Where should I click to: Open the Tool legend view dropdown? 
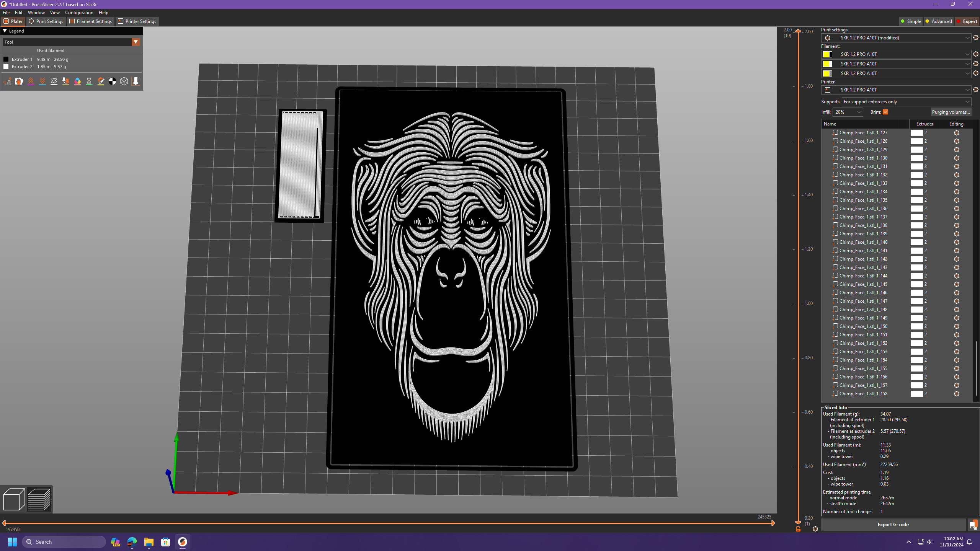click(x=136, y=42)
